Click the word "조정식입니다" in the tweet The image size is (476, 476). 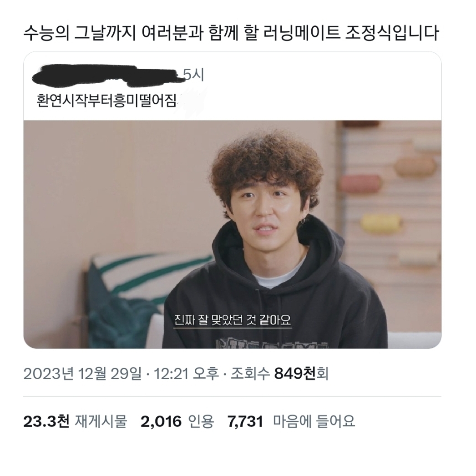pos(392,33)
